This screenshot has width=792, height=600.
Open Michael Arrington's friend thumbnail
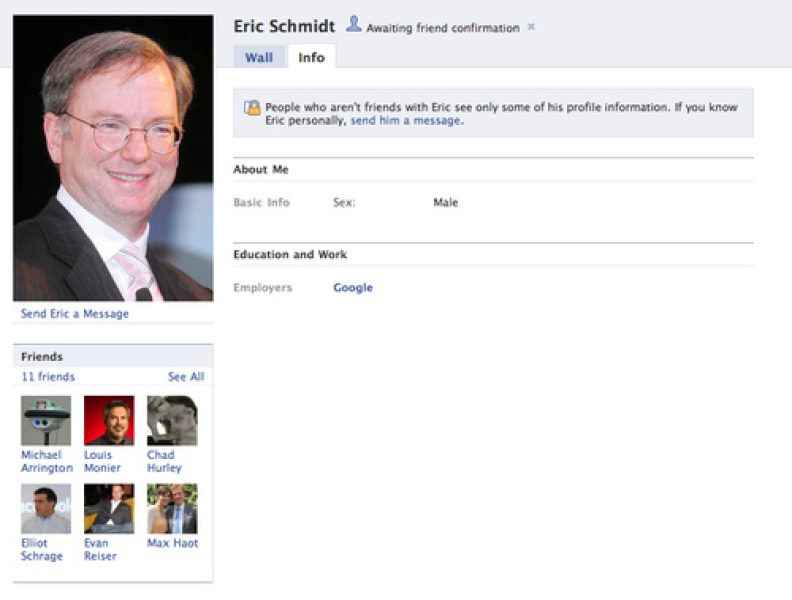point(46,421)
